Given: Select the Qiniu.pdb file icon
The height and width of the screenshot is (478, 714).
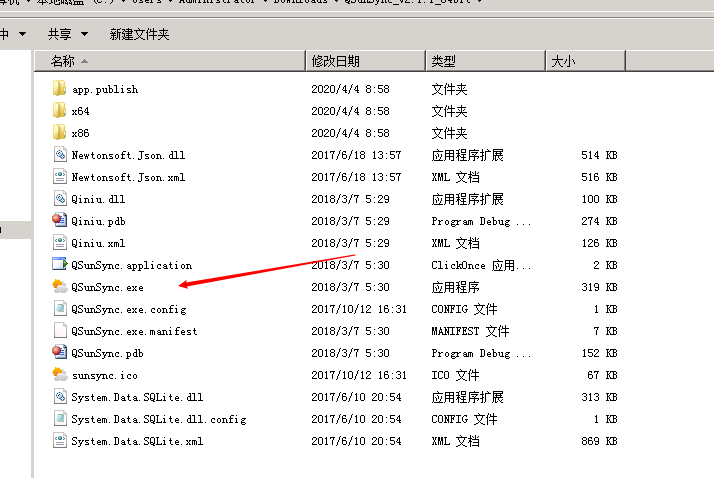Looking at the screenshot, I should pyautogui.click(x=60, y=221).
